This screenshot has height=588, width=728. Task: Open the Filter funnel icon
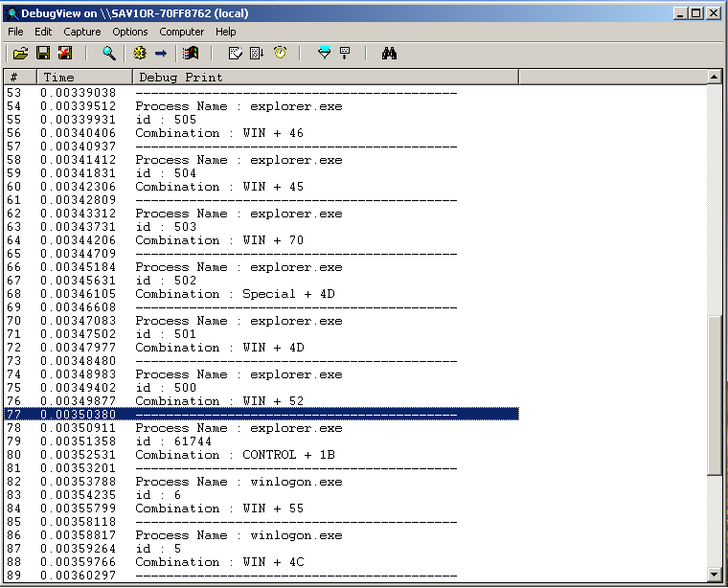tap(324, 54)
